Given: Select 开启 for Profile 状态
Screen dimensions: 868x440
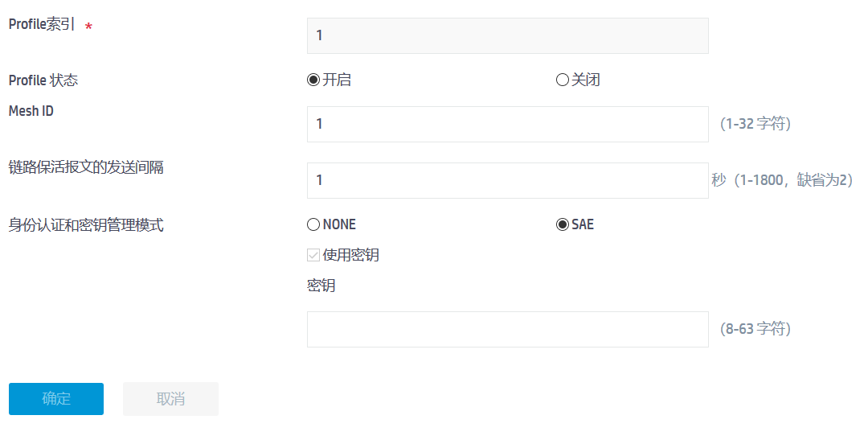Looking at the screenshot, I should pos(313,80).
